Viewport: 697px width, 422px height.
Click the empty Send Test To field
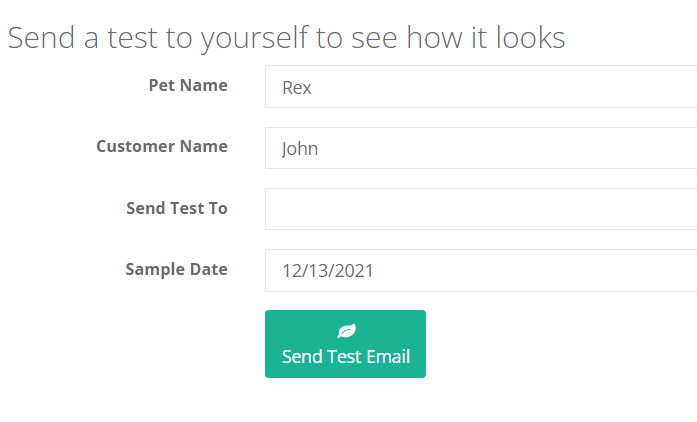pos(481,209)
